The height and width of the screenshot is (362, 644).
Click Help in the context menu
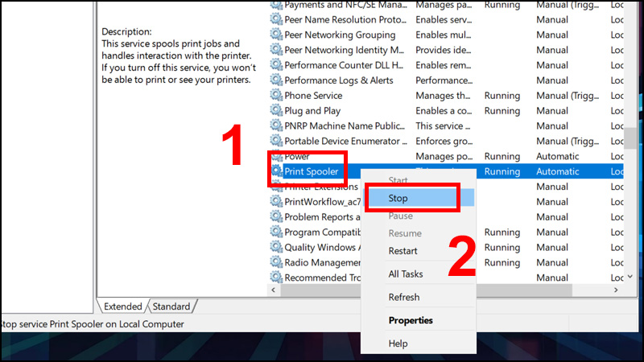tap(398, 343)
